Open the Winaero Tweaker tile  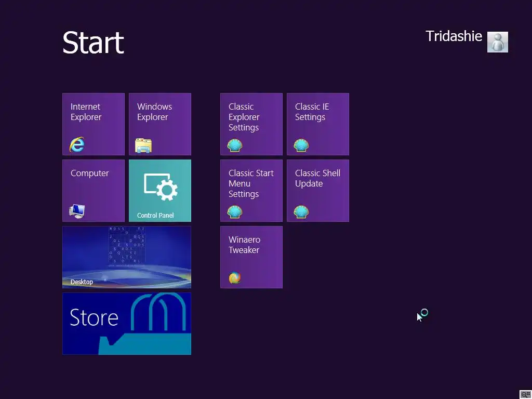click(251, 257)
